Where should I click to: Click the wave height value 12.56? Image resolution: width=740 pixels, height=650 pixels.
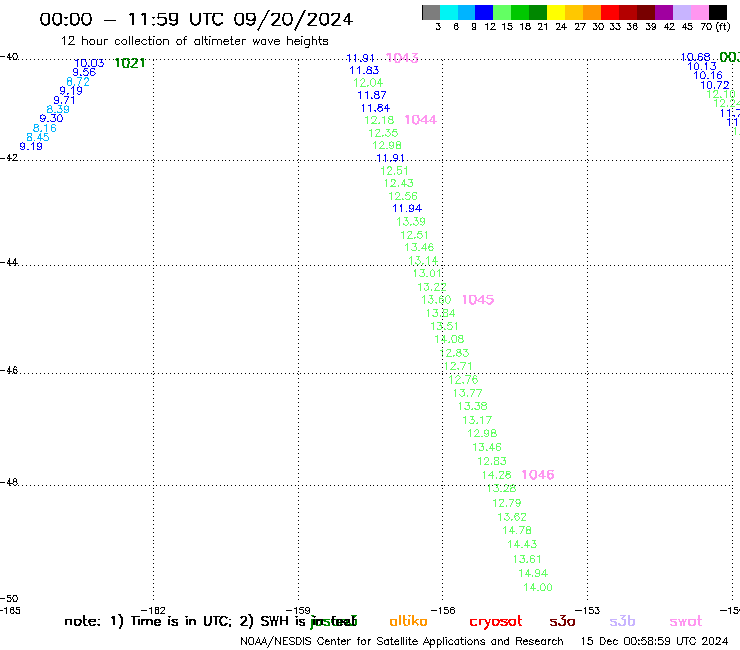(403, 196)
